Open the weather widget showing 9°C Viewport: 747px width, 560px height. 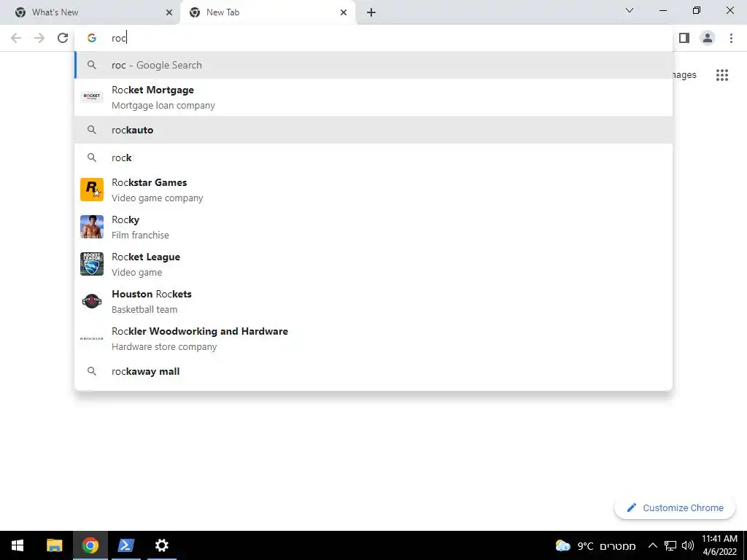point(595,545)
